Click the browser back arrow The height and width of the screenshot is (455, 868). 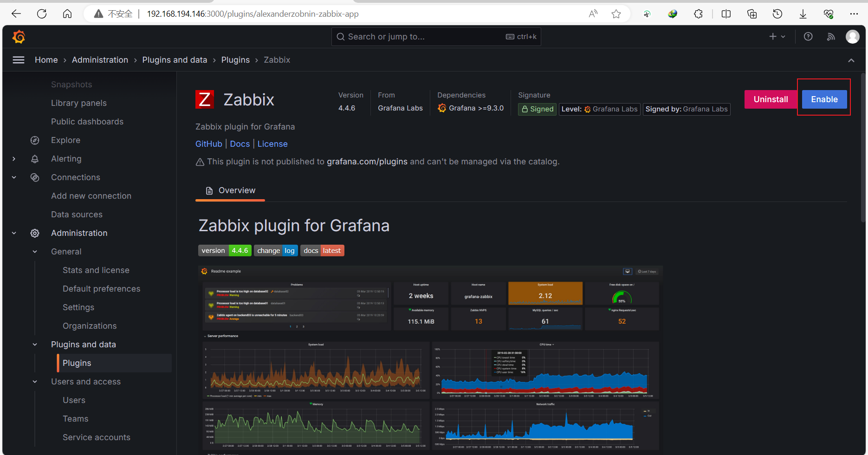[x=16, y=14]
